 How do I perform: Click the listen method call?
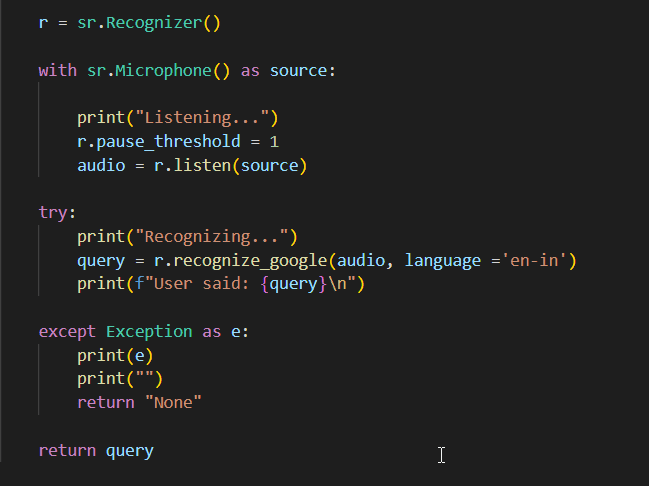pos(202,165)
